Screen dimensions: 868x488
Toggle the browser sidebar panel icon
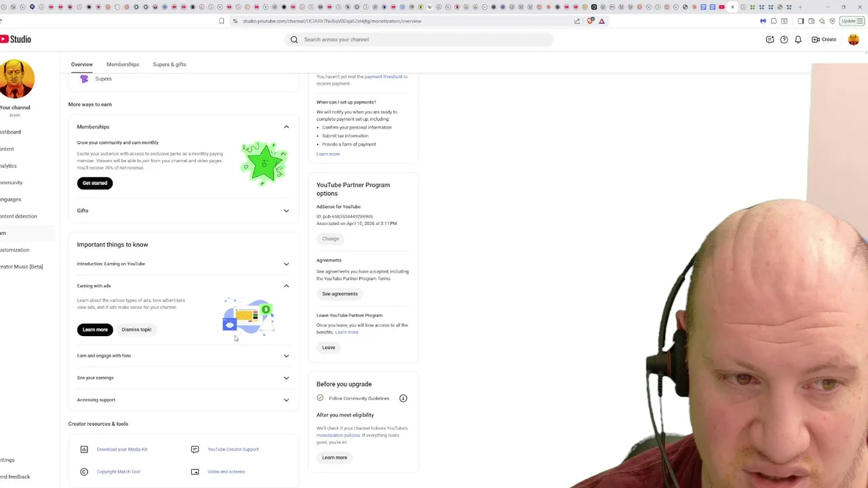[800, 21]
